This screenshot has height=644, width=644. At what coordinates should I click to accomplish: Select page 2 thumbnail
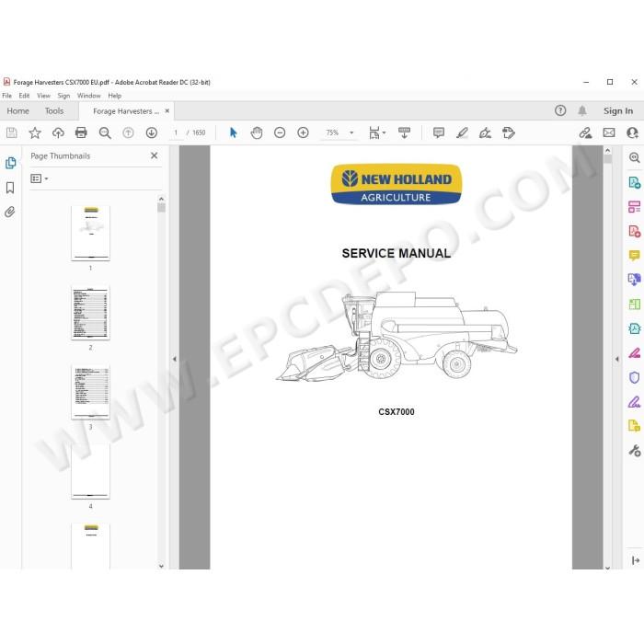pyautogui.click(x=90, y=313)
